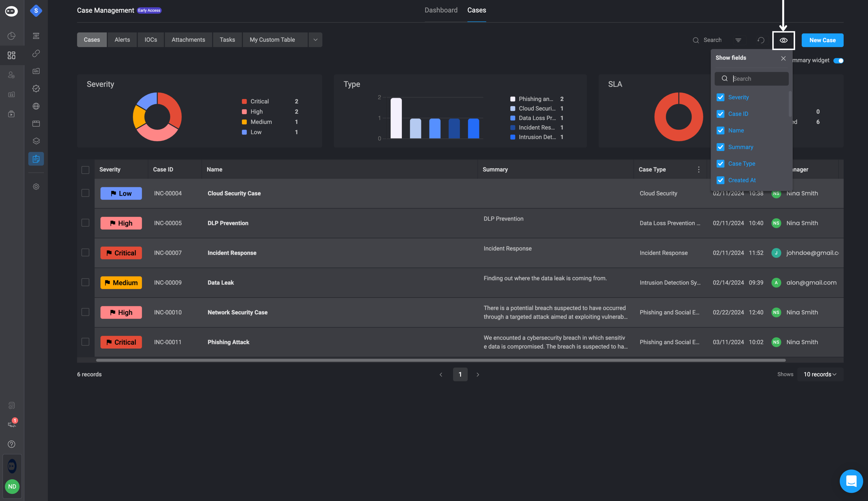The image size is (868, 501).
Task: Select checkbox for INC-00007 row
Action: click(85, 253)
